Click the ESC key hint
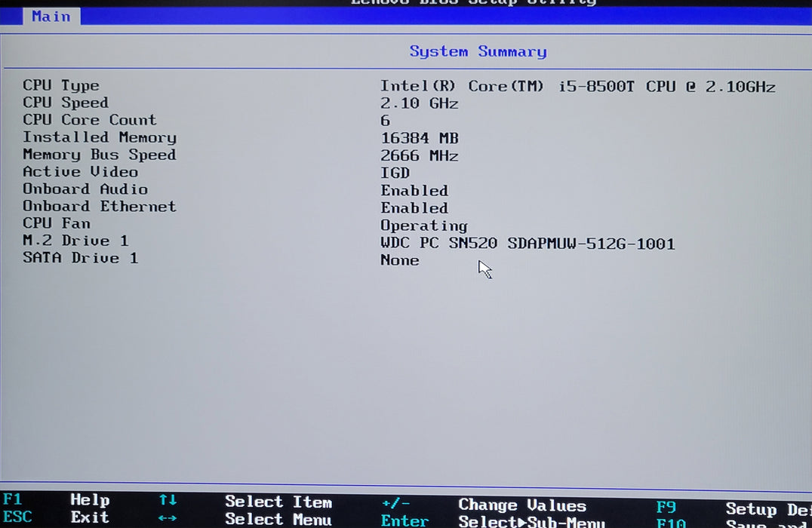The width and height of the screenshot is (812, 528). 17,517
